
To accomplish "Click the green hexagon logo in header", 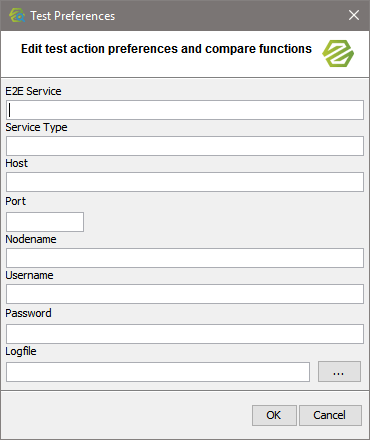I will [338, 53].
